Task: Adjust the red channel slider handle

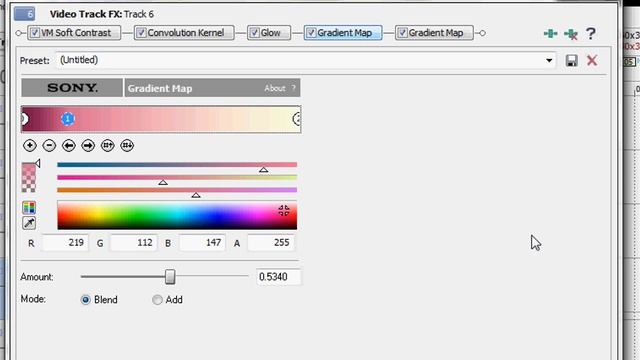Action: pos(264,169)
